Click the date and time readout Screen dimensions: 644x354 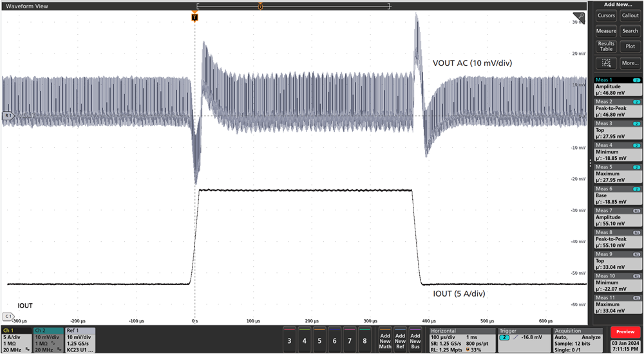(625, 346)
